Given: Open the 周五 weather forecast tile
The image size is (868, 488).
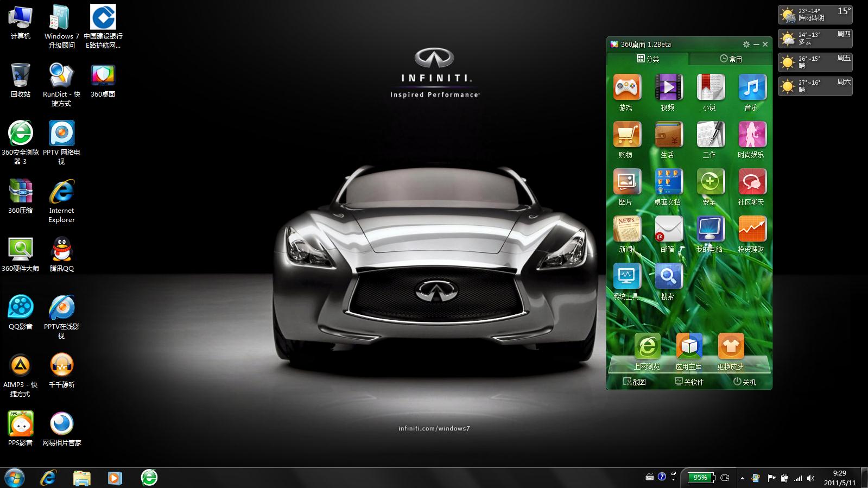Looking at the screenshot, I should click(x=815, y=62).
